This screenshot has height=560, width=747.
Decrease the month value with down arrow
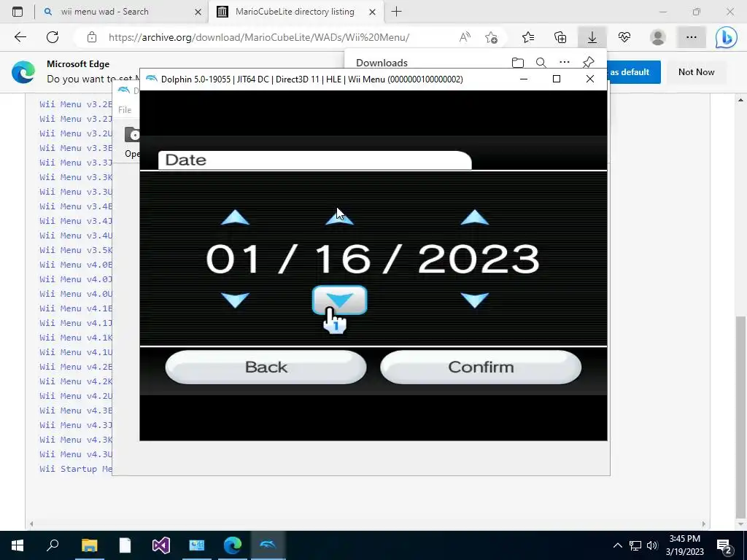(235, 300)
